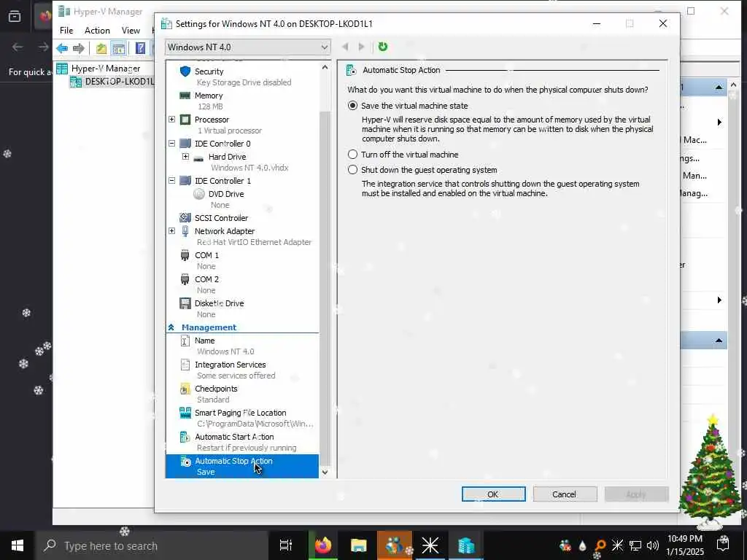Screen dimensions: 747x560
Task: Click Hyper-V Manager help question mark icon
Action: click(x=140, y=48)
